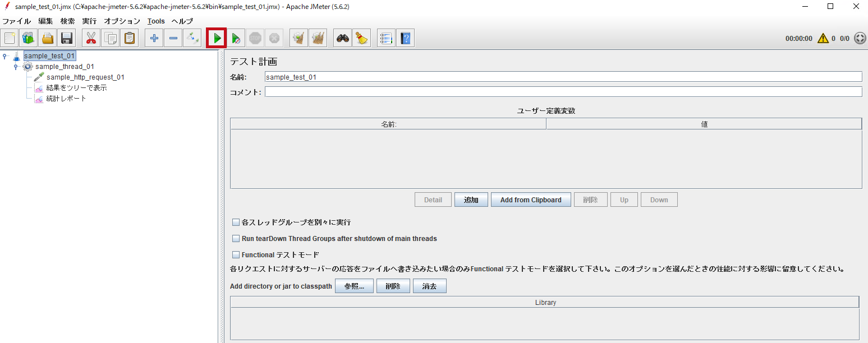868x343 pixels.
Task: Paste using the clipboard toolbar icon
Action: (130, 38)
